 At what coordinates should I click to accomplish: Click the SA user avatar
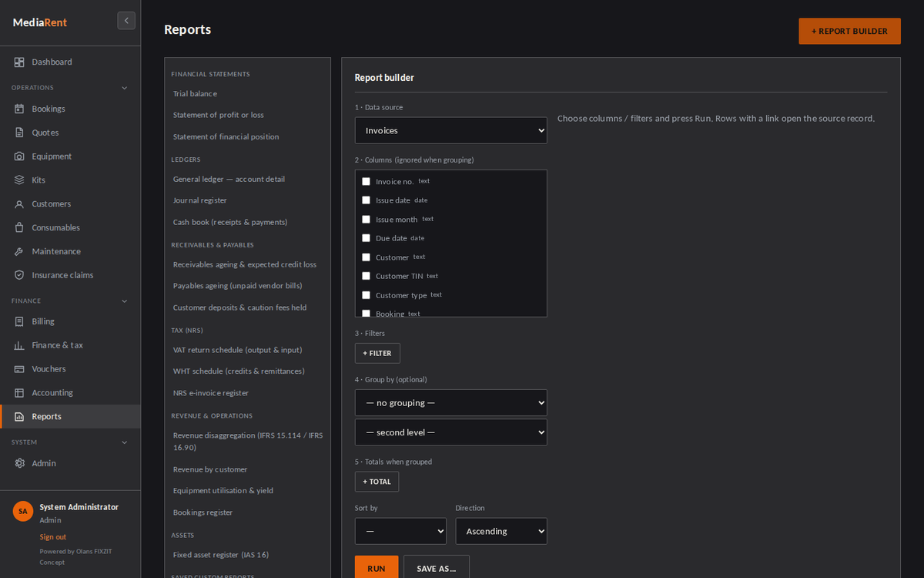pyautogui.click(x=23, y=511)
